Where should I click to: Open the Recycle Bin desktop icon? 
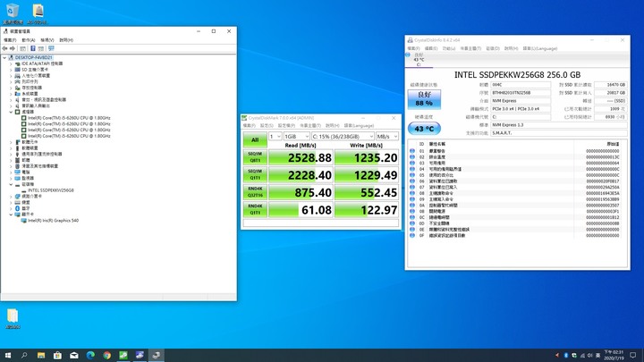point(13,13)
